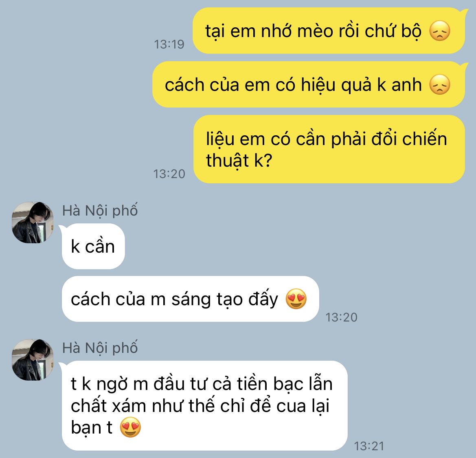Tap the sad emoji in 'nhớ mèo' message

pyautogui.click(x=440, y=31)
